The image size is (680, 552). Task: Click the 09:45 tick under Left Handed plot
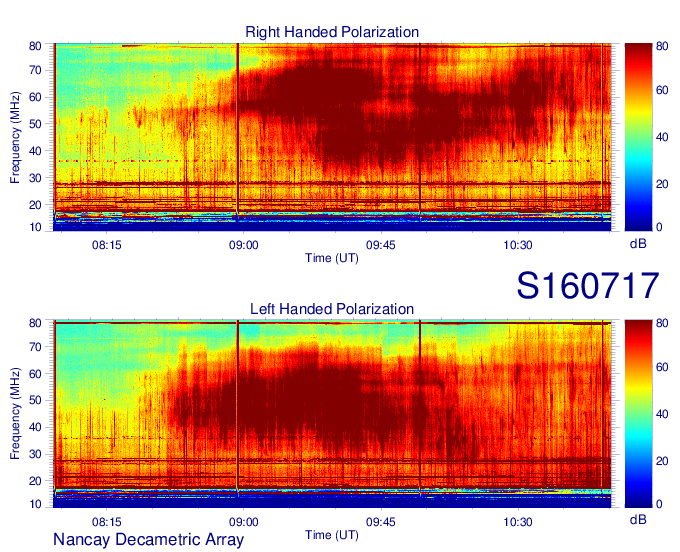pos(381,522)
